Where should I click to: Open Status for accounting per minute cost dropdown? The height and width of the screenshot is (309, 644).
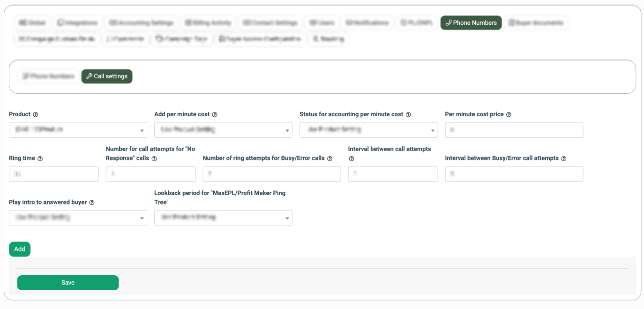[368, 130]
